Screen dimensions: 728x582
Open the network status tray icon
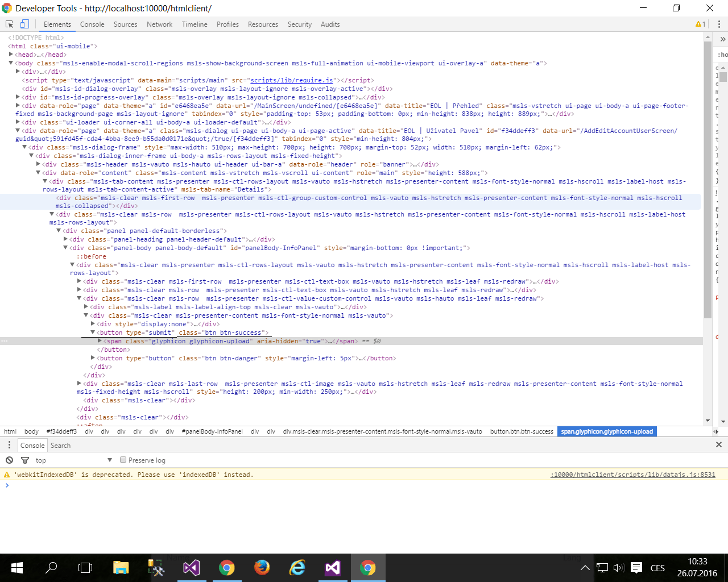(602, 568)
